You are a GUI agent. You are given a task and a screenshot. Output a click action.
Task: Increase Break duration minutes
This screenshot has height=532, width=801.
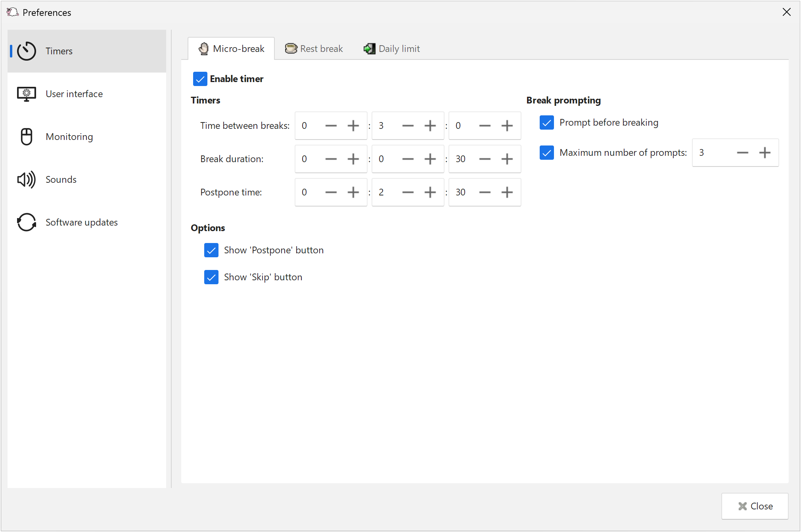[x=430, y=159]
